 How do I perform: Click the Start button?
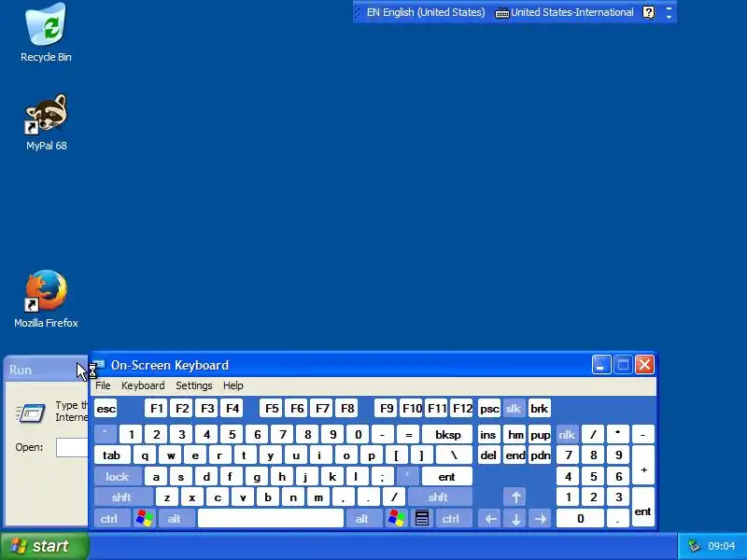45,546
